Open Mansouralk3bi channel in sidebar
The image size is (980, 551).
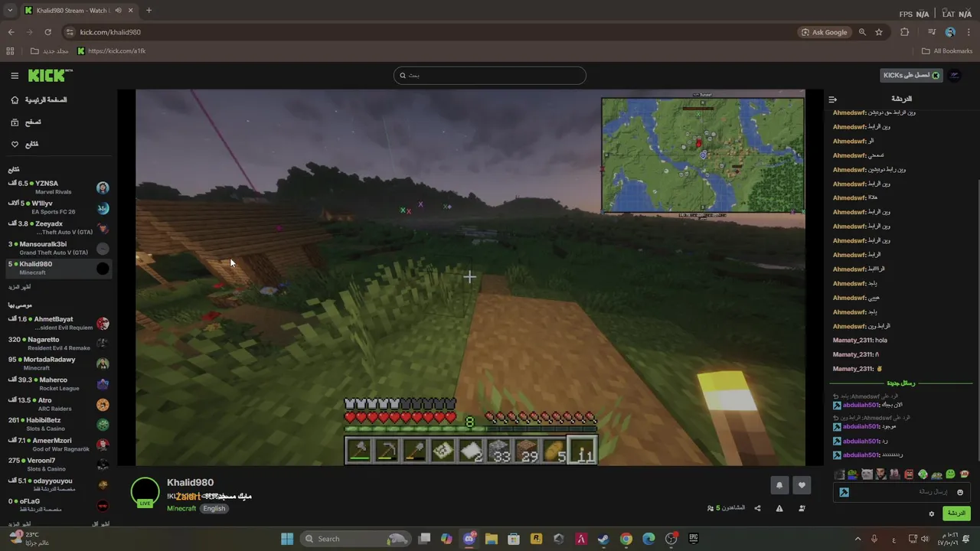[x=58, y=248]
